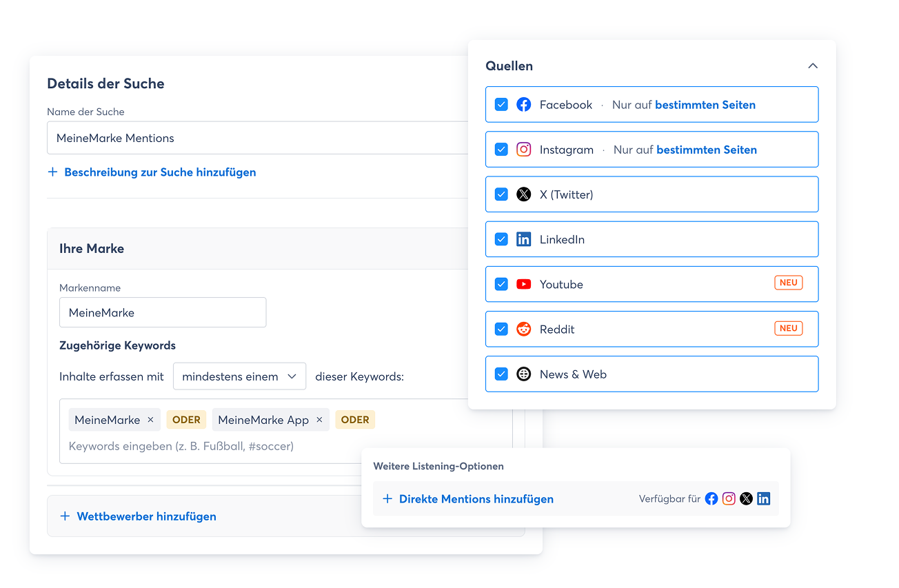The height and width of the screenshot is (588, 899).
Task: Click 'Beschreibung zur Suche hinzufügen' link
Action: click(160, 172)
